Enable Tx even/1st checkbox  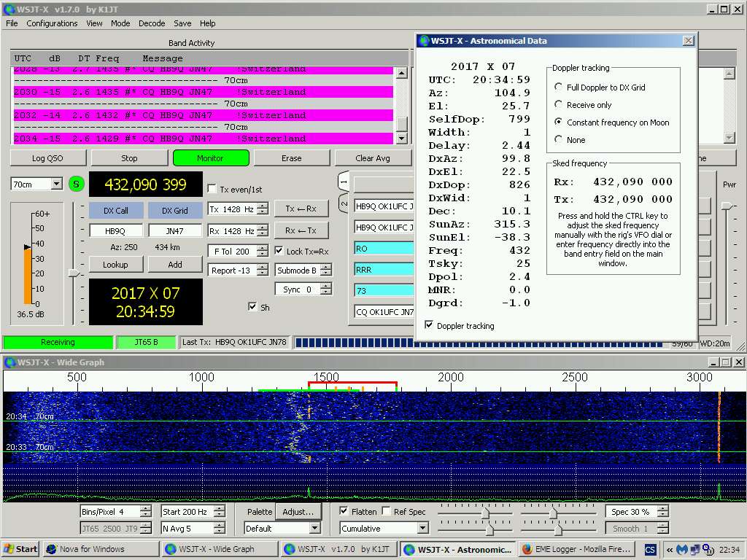click(212, 189)
